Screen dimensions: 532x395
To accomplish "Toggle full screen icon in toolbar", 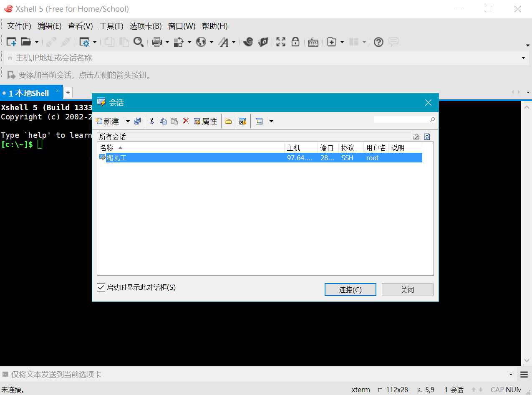I will [x=281, y=42].
